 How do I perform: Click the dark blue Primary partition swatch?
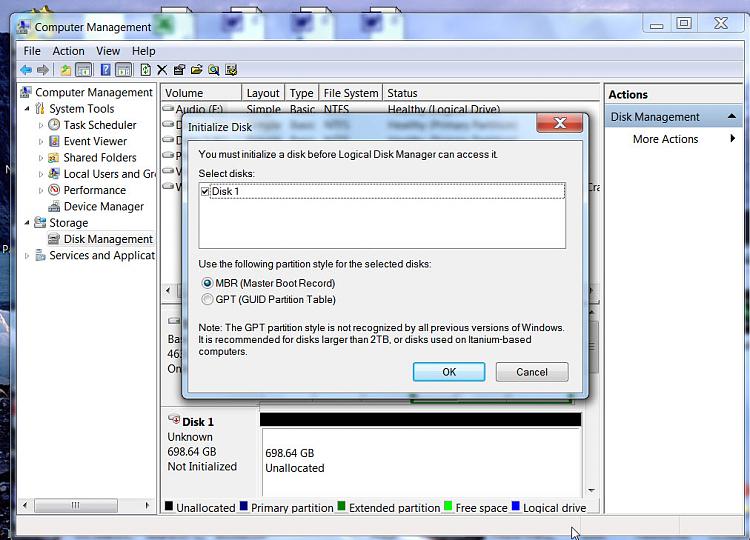click(243, 506)
